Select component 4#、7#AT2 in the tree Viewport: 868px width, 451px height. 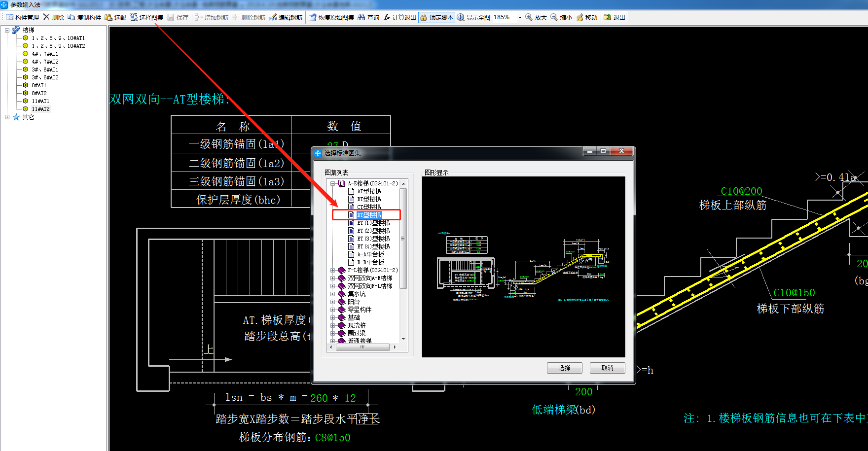point(45,62)
